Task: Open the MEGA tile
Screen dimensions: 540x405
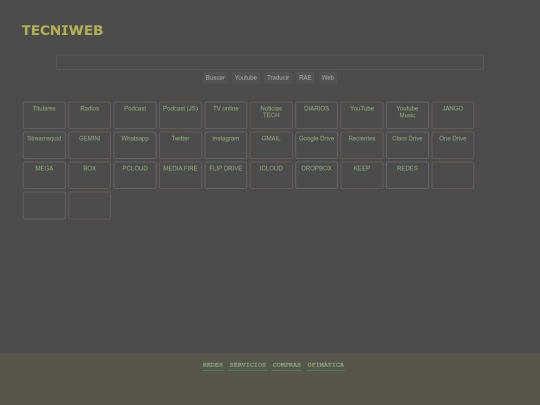Action: [x=44, y=175]
